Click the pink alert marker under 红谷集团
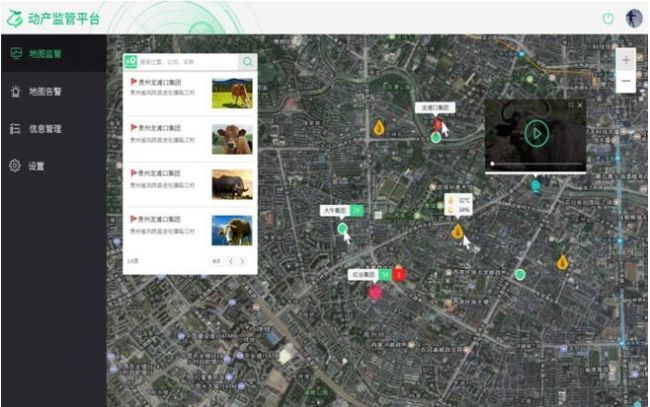The width and height of the screenshot is (650, 407). pos(375,293)
